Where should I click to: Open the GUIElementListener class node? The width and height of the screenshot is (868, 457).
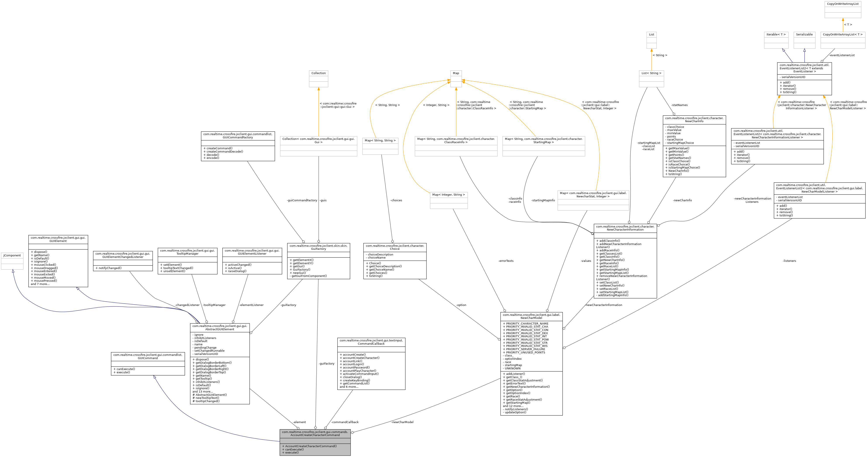click(252, 261)
